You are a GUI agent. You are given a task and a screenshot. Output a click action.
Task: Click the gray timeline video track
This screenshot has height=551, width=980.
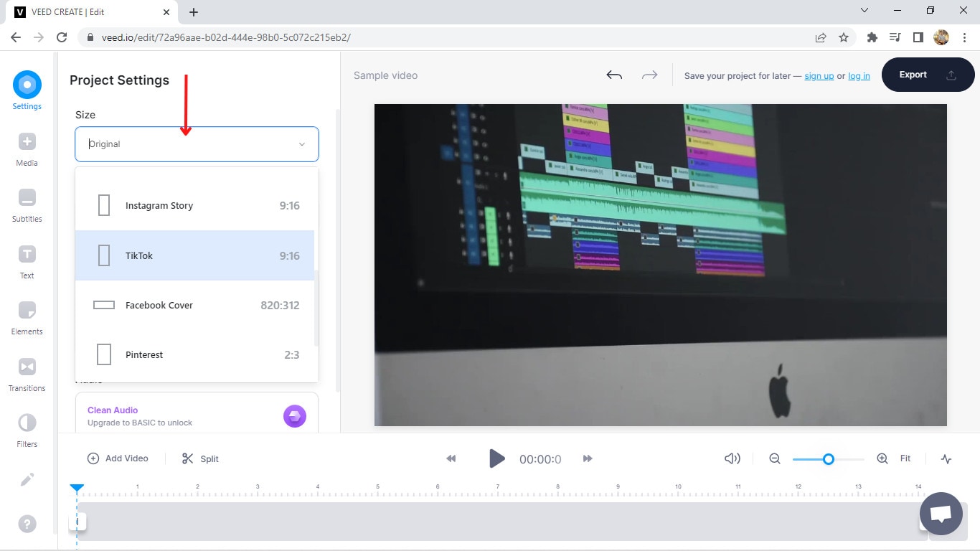502,522
